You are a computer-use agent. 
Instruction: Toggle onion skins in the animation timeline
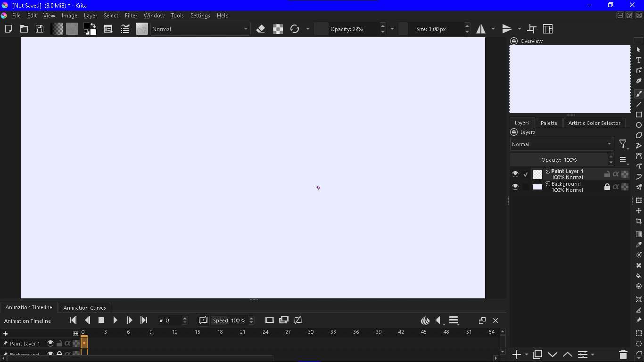point(425,321)
